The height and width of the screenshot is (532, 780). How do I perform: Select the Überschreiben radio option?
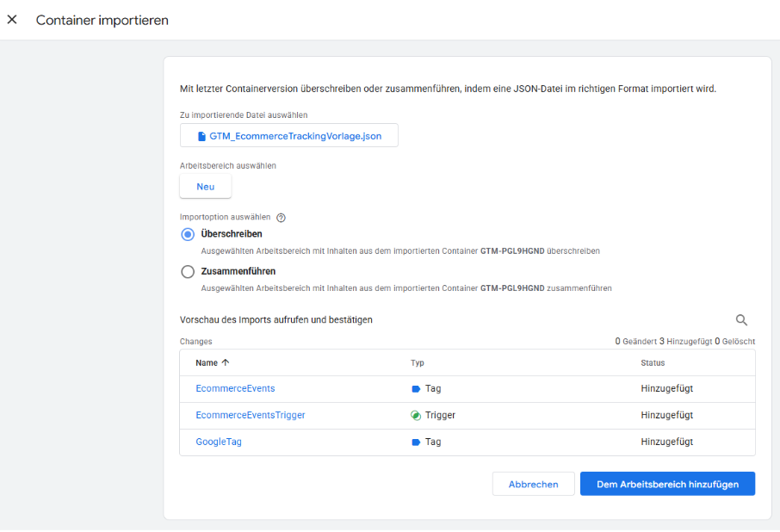coord(188,234)
